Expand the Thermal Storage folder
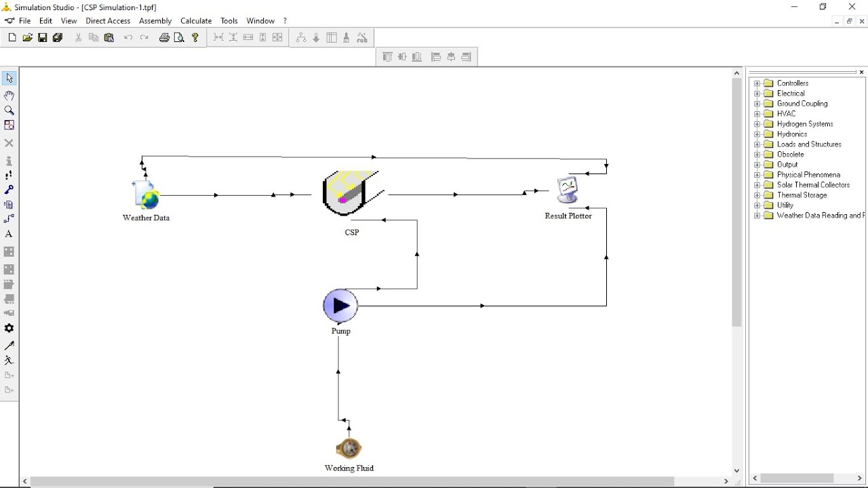 click(x=757, y=195)
